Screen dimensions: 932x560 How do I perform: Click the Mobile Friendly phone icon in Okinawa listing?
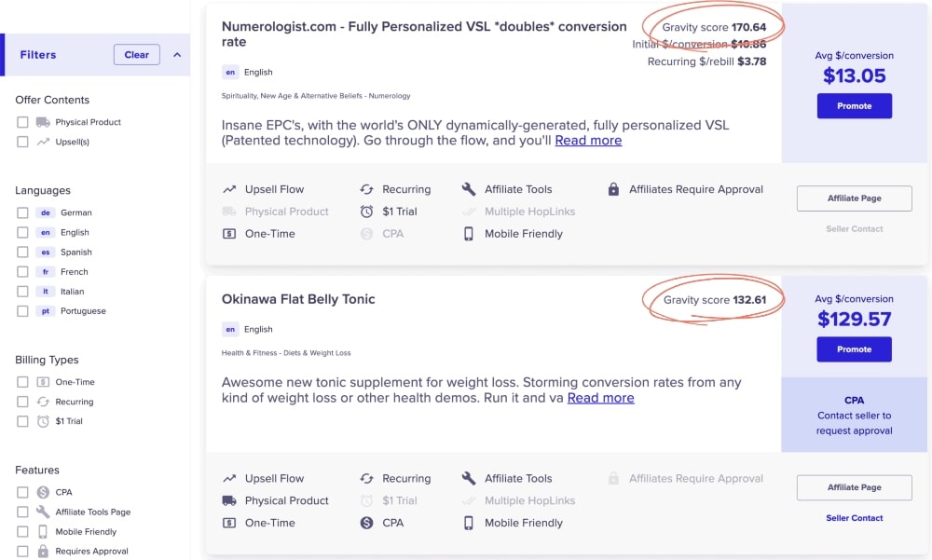pyautogui.click(x=469, y=523)
